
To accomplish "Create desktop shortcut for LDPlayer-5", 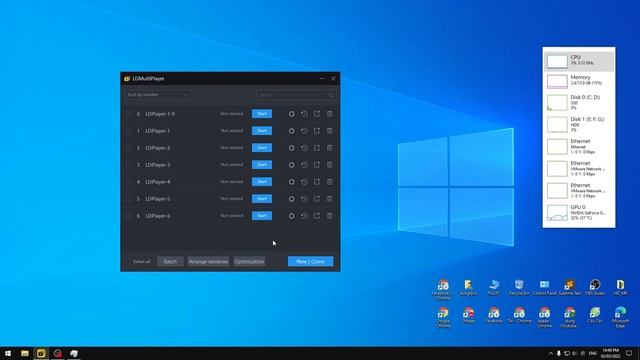I will coord(317,199).
